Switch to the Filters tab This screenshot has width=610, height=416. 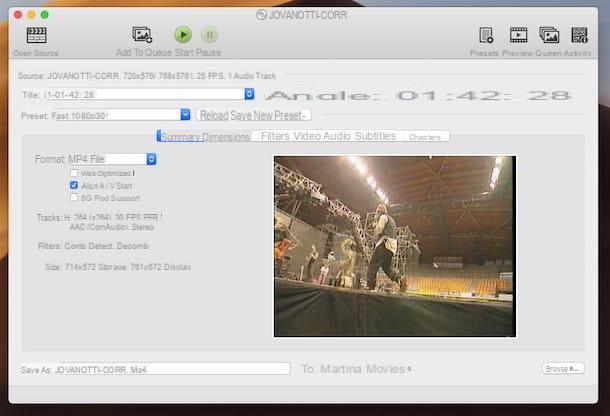coord(275,136)
